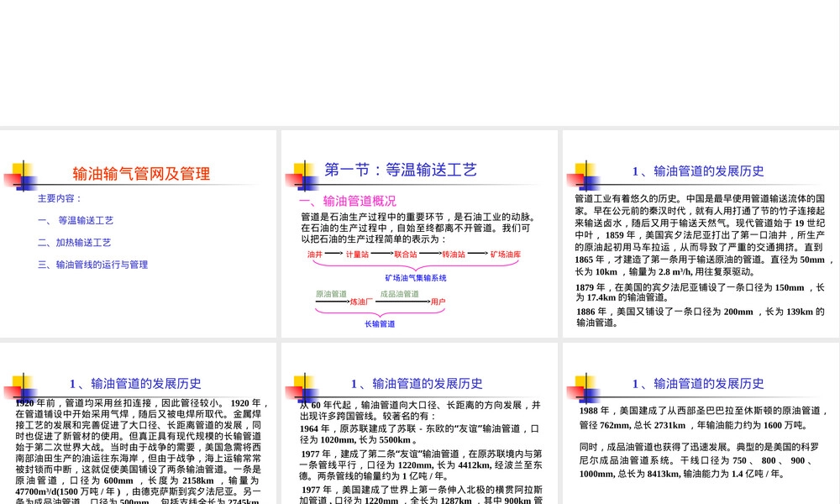Click the 矿场油库 node in the flow diagram

(505, 255)
